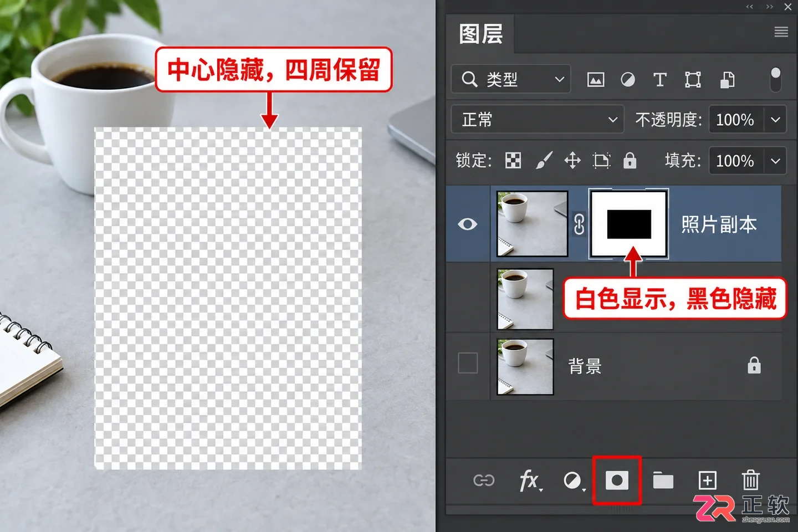
Task: Select the 照片副本 layer image thumbnail
Action: pyautogui.click(x=532, y=224)
